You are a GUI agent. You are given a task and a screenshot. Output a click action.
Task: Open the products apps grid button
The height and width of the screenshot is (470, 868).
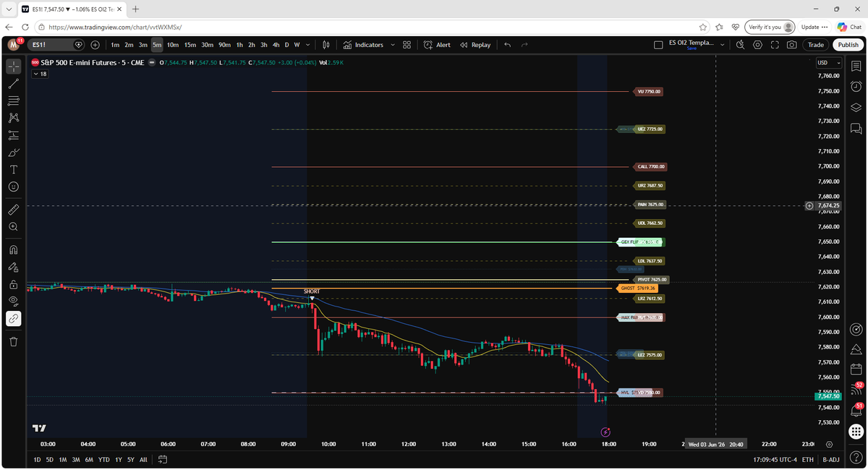pyautogui.click(x=856, y=432)
